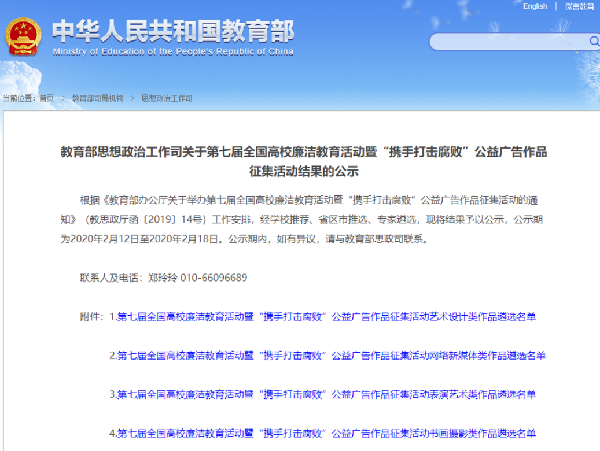This screenshot has height=451, width=600.
Task: Open attachment 3 表演艺术类作品遴选名单
Action: pyautogui.click(x=322, y=394)
